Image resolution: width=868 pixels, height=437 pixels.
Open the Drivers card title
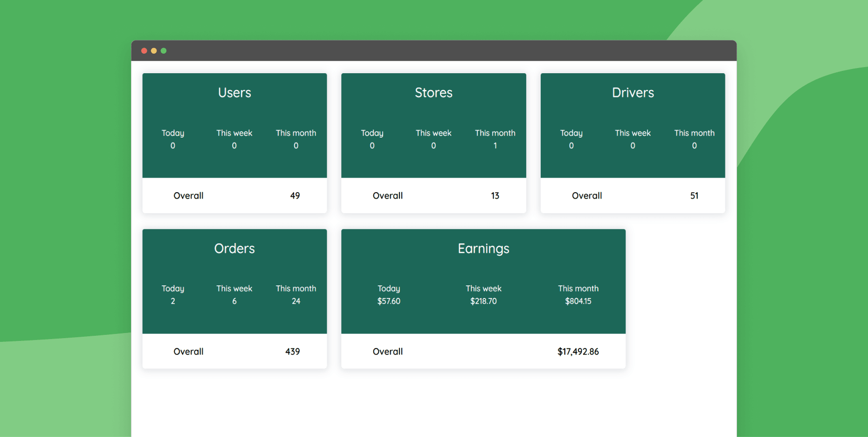pos(633,93)
